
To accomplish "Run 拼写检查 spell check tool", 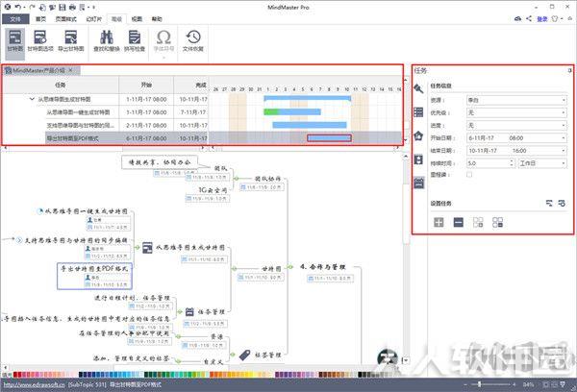I will coord(135,40).
